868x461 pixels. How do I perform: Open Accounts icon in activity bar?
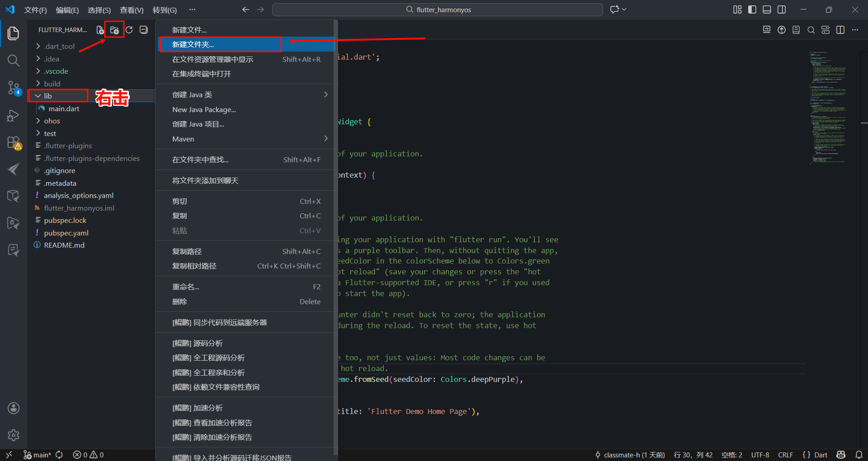coord(14,408)
